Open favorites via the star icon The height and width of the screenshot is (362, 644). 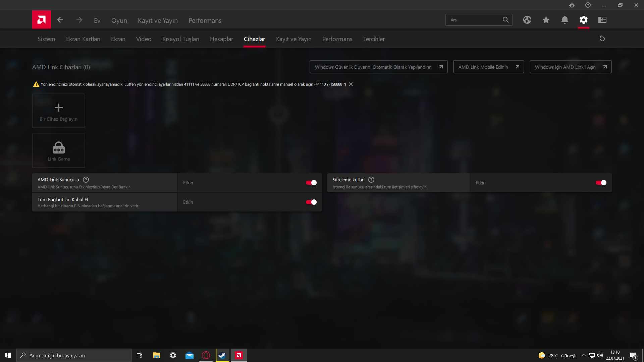point(546,20)
